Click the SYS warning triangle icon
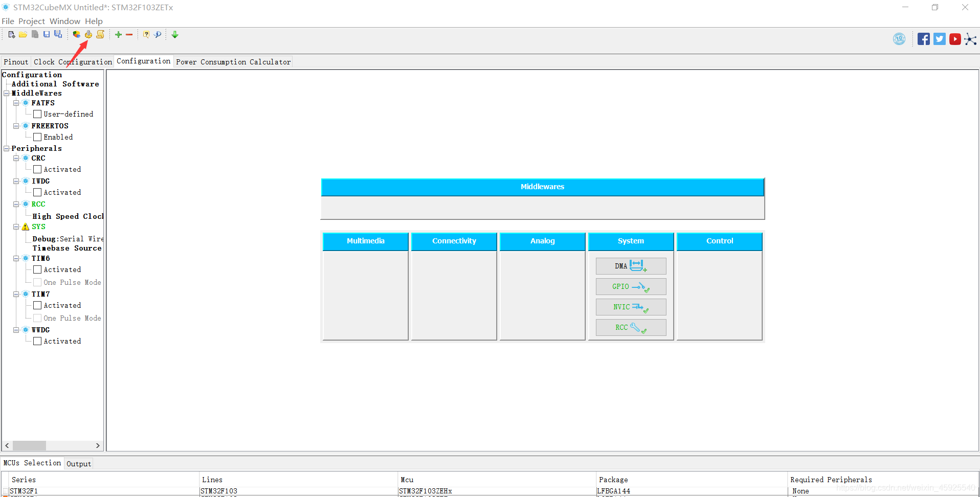The width and height of the screenshot is (980, 497). click(26, 227)
